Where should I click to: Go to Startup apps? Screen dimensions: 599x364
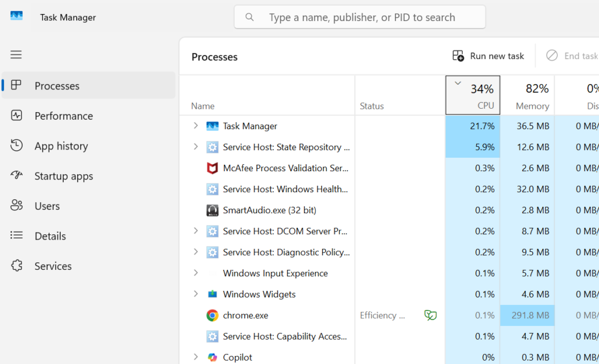coord(89,176)
